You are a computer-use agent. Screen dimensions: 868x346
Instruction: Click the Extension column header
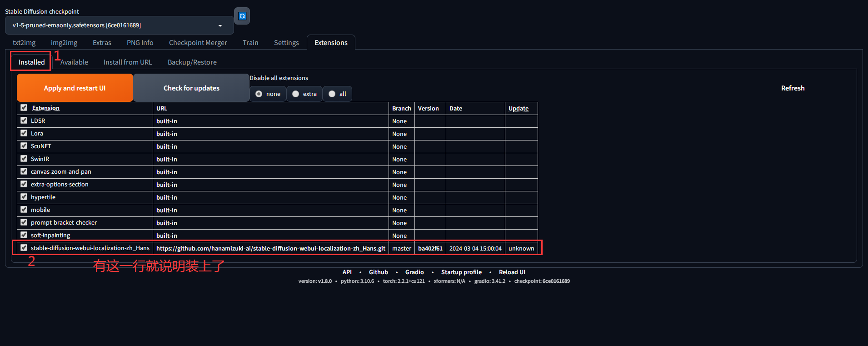(46, 108)
